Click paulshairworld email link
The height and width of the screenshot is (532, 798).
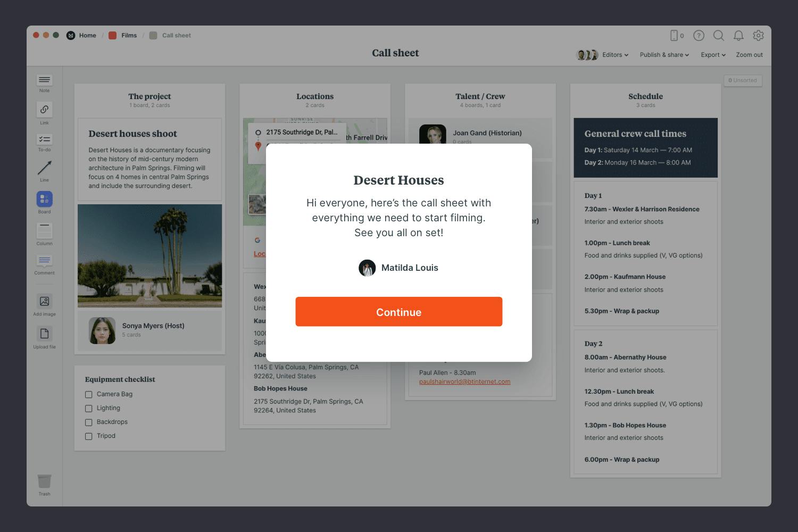pyautogui.click(x=464, y=381)
